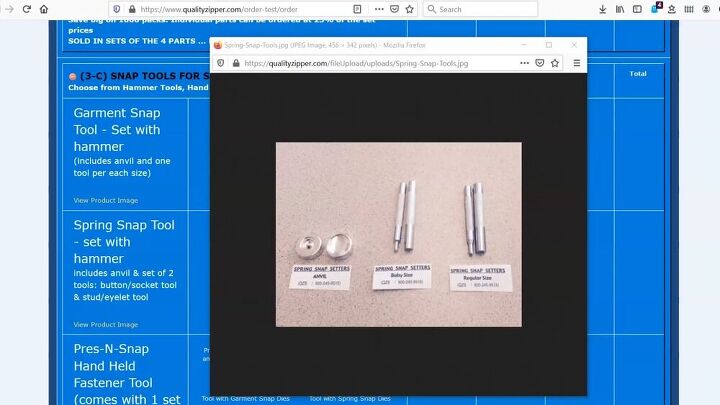The height and width of the screenshot is (405, 720).
Task: Open the Firefox account icon
Action: point(706,9)
